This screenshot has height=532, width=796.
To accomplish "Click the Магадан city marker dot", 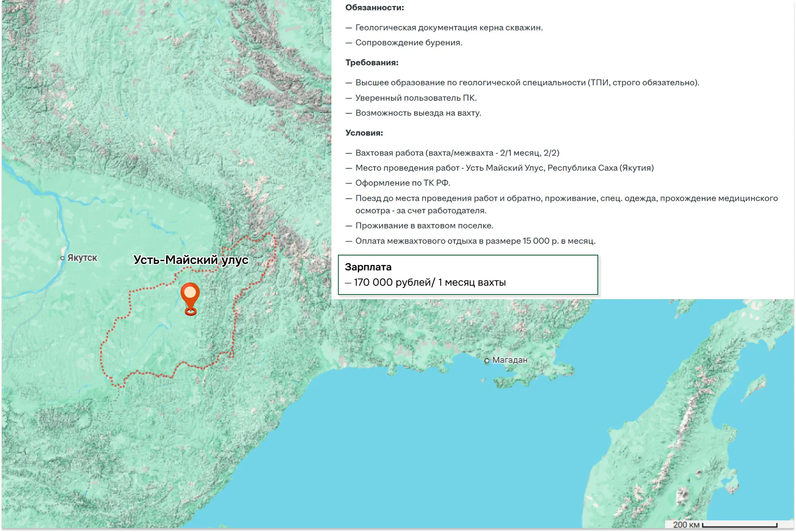I will 487,360.
